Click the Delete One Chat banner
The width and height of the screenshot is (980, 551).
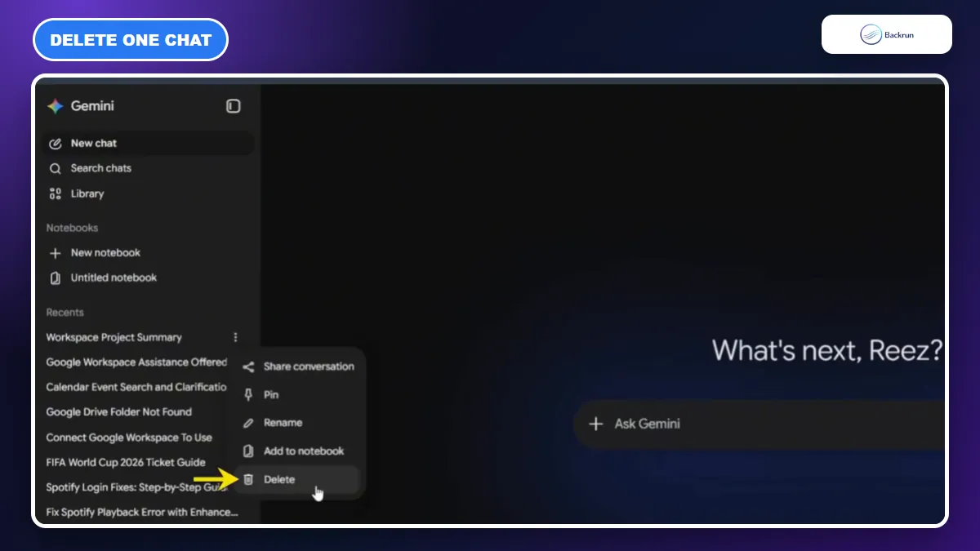point(131,39)
